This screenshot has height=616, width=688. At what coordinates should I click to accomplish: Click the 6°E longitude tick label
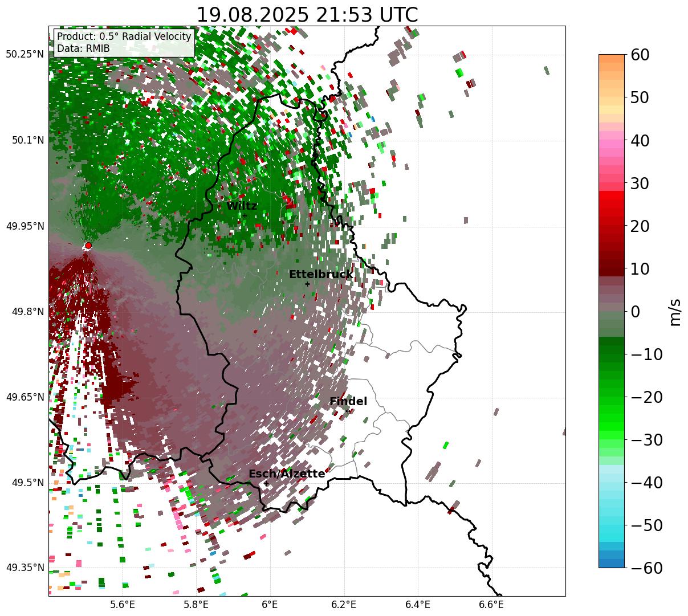(x=270, y=605)
